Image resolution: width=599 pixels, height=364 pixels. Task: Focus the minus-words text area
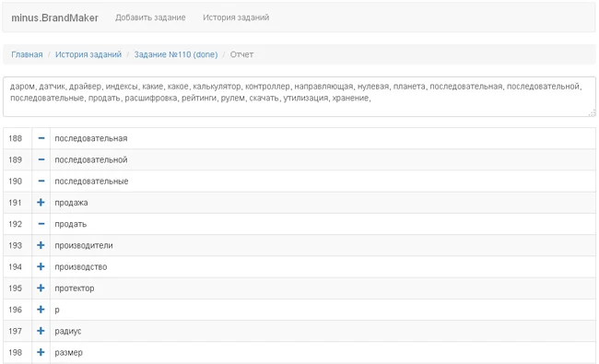299,97
